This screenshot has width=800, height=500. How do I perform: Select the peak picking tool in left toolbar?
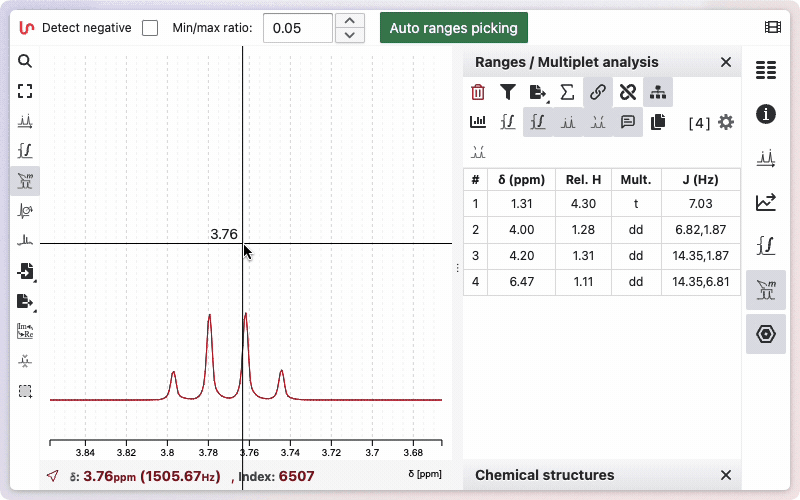[25, 121]
